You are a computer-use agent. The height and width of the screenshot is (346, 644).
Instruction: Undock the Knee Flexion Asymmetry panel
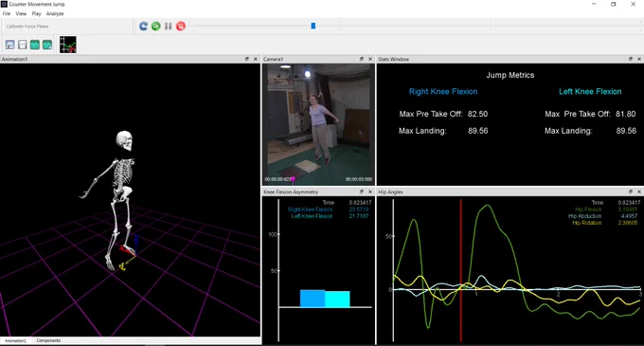point(362,191)
